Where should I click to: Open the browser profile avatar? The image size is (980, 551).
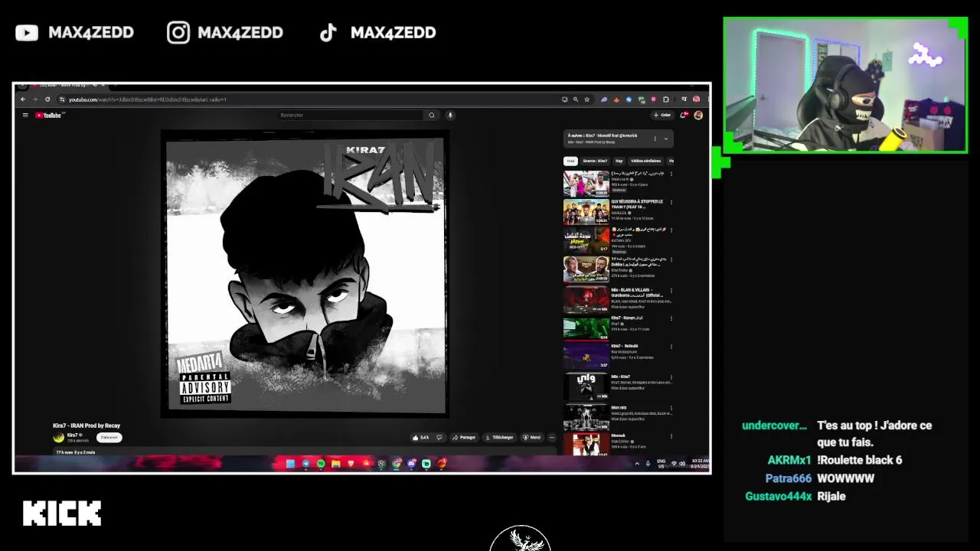[696, 99]
